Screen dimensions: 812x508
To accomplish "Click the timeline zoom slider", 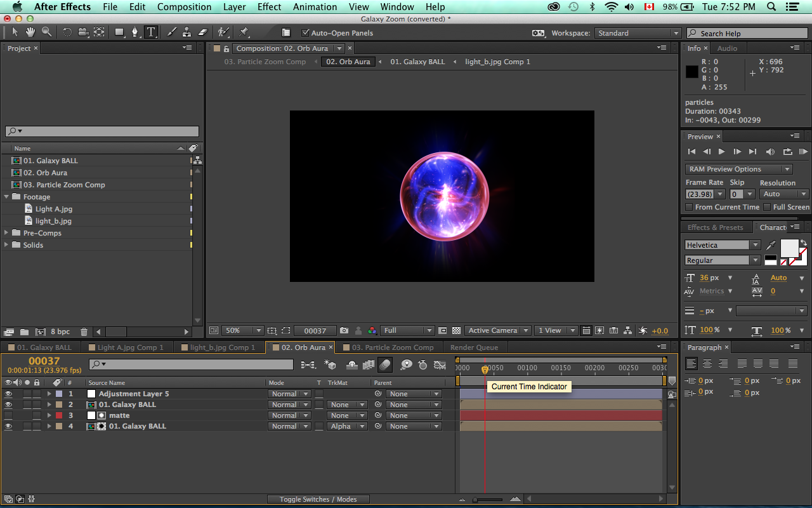I will coord(488,500).
